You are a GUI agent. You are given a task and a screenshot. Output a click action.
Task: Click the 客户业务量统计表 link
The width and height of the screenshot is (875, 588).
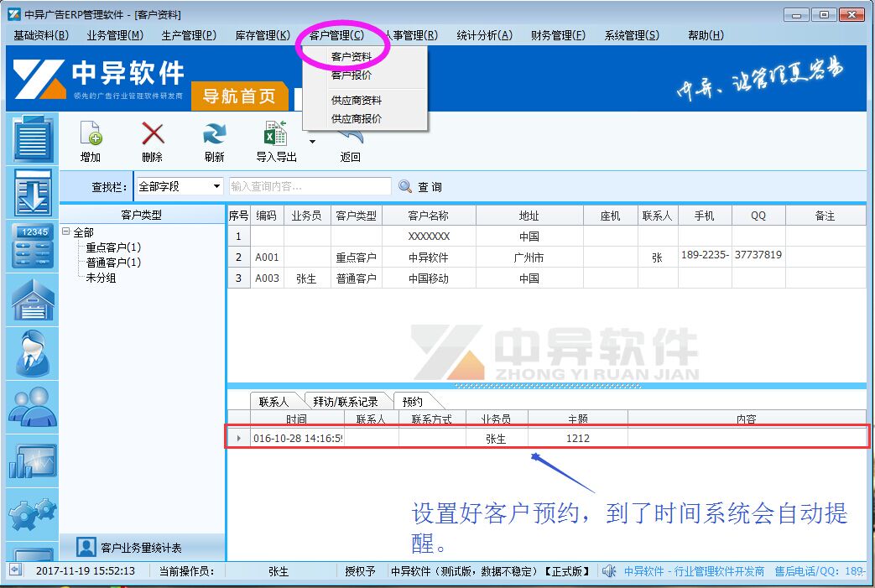coord(141,548)
